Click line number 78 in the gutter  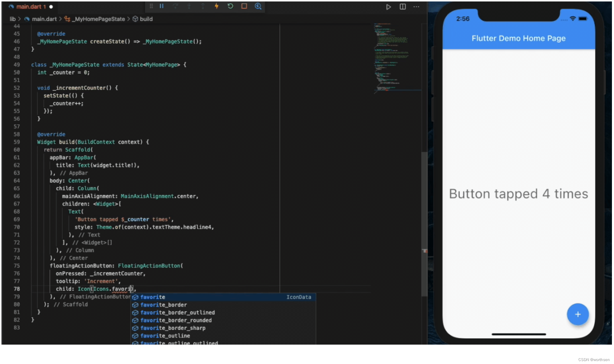[x=17, y=289]
